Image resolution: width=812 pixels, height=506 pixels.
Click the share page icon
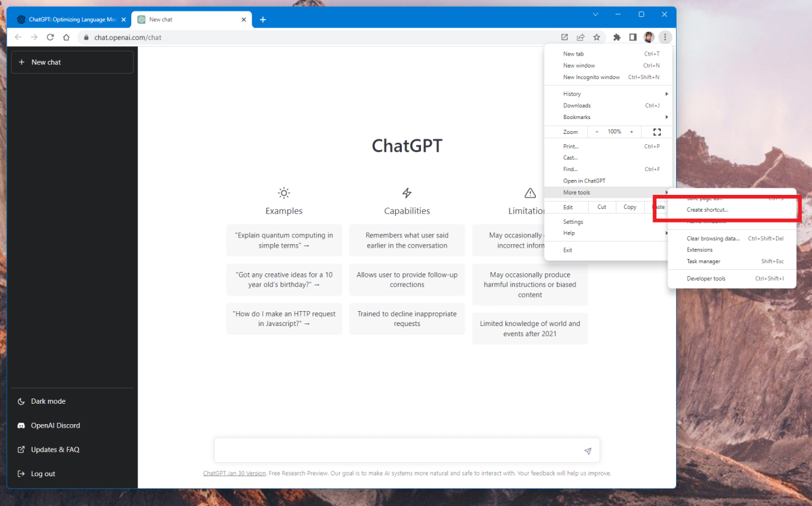coord(581,37)
